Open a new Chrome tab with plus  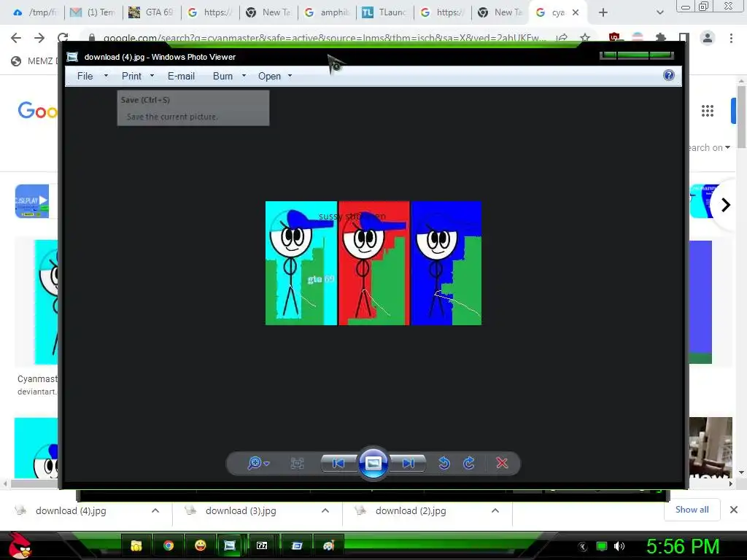(x=603, y=13)
